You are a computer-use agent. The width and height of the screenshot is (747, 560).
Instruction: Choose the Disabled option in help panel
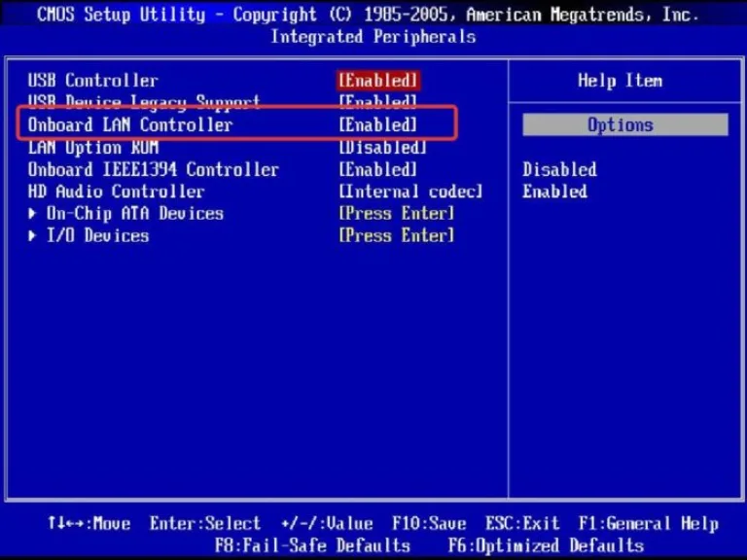(559, 169)
